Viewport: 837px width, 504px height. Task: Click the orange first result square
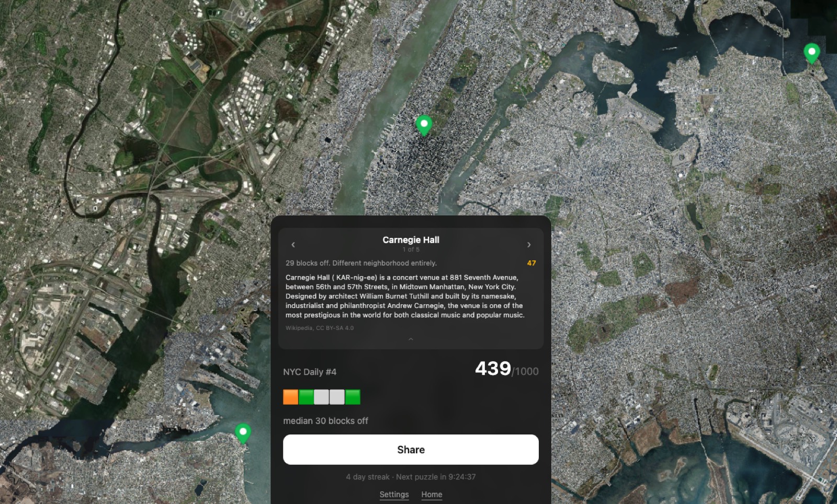tap(290, 397)
